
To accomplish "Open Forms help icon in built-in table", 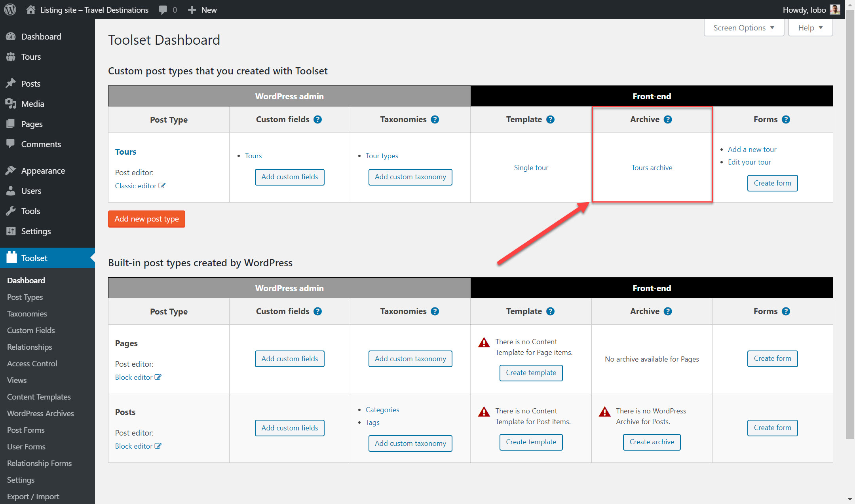I will point(786,311).
